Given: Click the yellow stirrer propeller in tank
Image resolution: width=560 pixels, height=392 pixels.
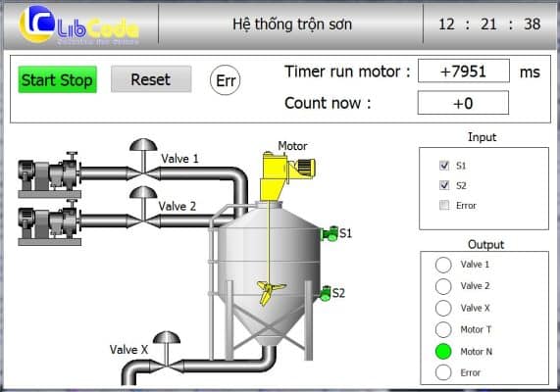Looking at the screenshot, I should (x=271, y=292).
